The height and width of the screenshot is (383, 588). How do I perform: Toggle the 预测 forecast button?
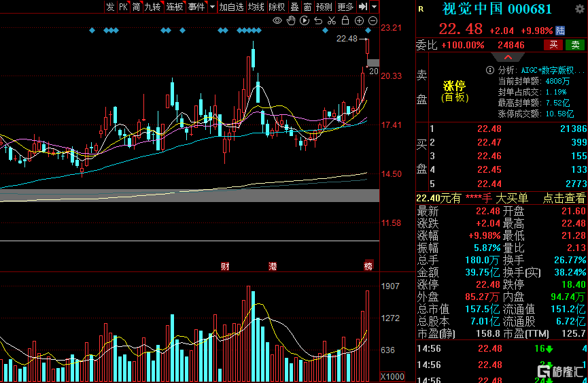324,7
